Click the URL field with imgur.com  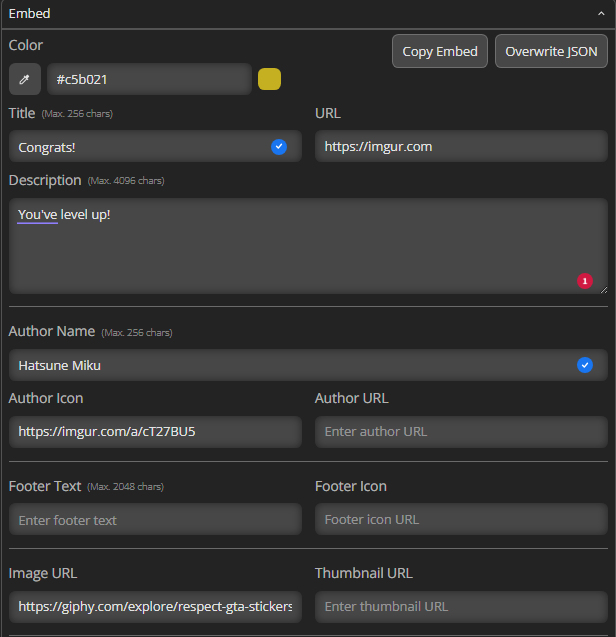coord(461,147)
